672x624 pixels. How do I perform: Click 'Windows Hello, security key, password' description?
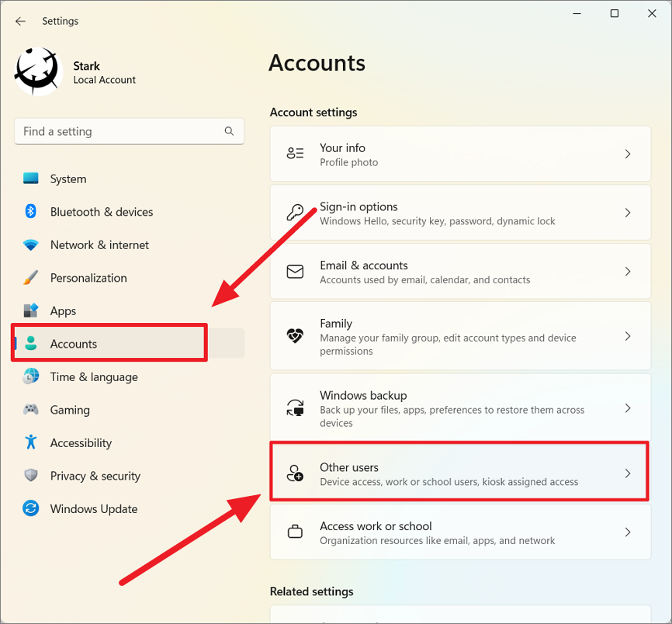pyautogui.click(x=438, y=221)
